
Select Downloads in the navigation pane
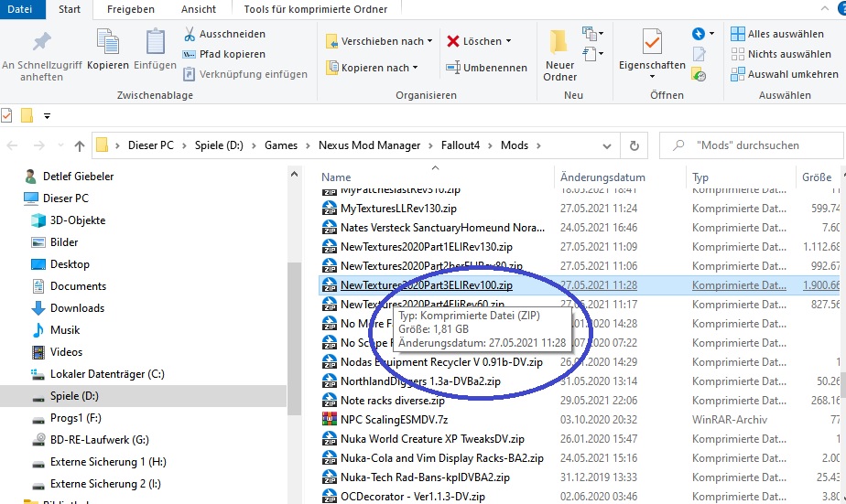pos(77,308)
